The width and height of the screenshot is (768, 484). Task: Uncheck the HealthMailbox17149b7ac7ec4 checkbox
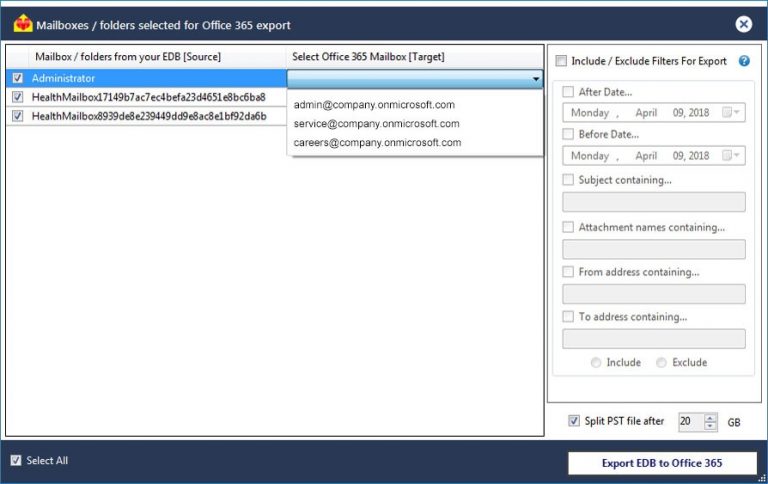click(18, 97)
